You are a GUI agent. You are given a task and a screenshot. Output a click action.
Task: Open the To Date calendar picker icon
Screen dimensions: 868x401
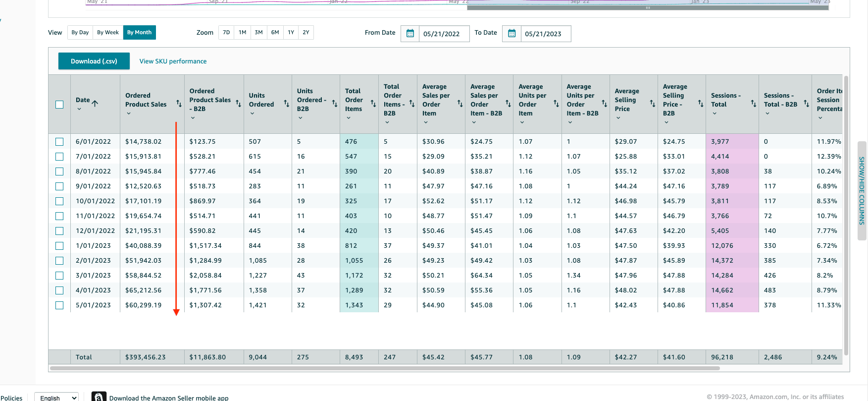click(511, 34)
